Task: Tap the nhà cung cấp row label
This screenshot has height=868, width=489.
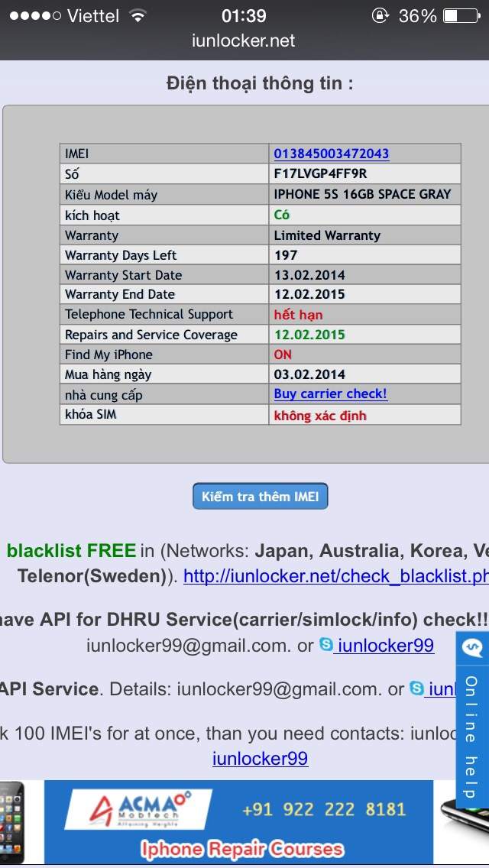Action: (x=104, y=395)
